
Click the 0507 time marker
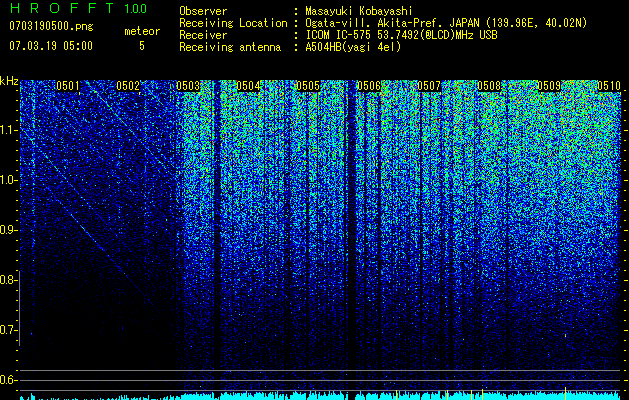click(429, 86)
